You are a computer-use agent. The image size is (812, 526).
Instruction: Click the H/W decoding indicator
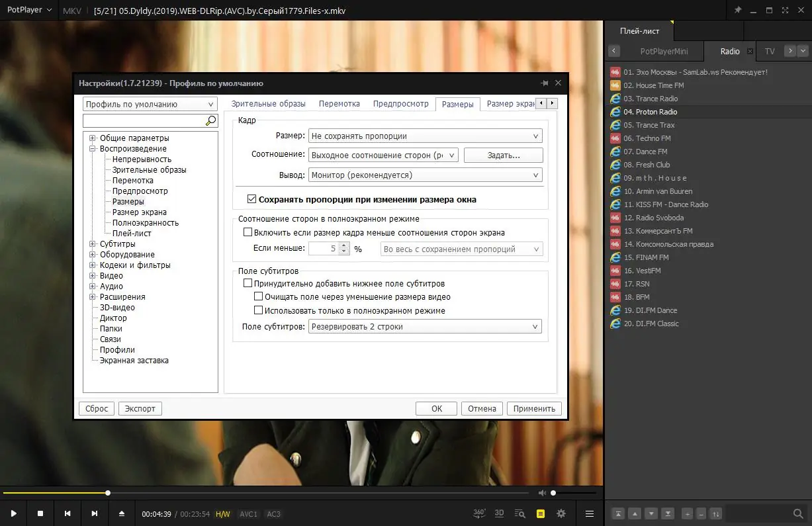click(223, 513)
